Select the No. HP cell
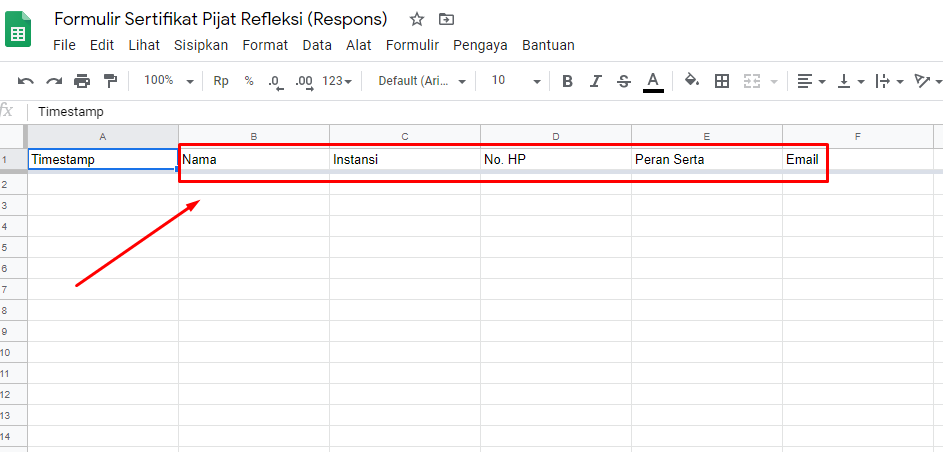This screenshot has width=943, height=452. [556, 160]
